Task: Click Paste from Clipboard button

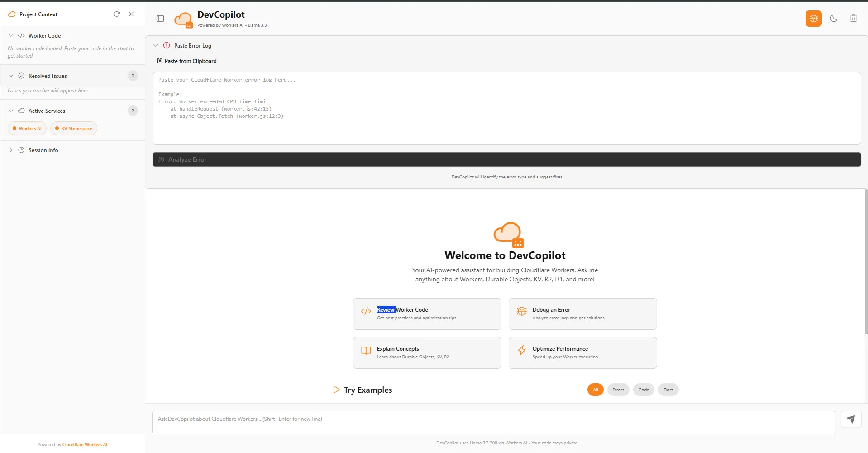Action: [x=186, y=61]
